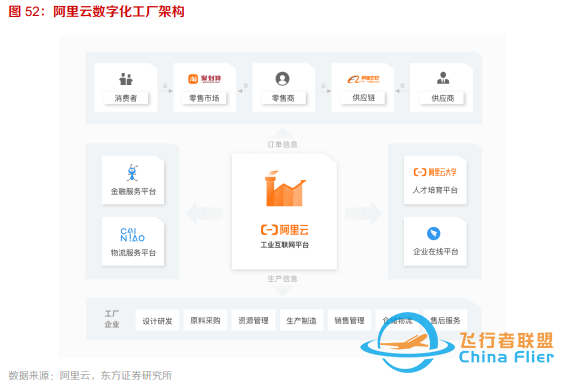Screen dimensions: 561x383
Task: Click the 订单信息 label
Action: [x=282, y=144]
